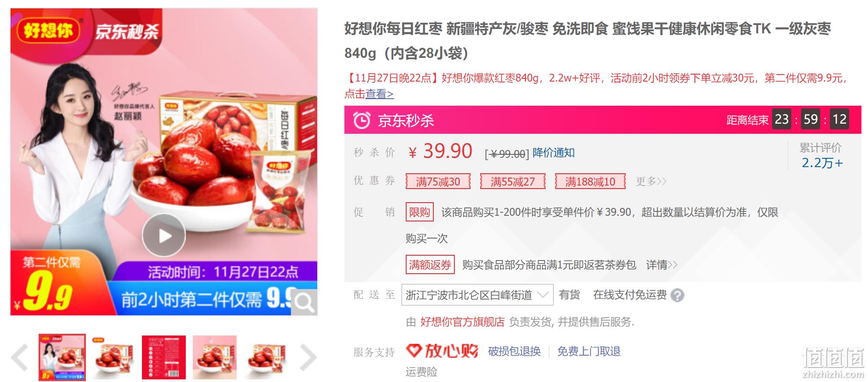The width and height of the screenshot is (868, 382).
Task: Claim the 满75减30 coupon
Action: 438,182
